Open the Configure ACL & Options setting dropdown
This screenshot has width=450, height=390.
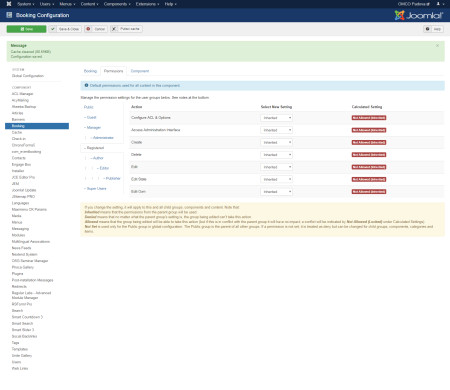[276, 118]
